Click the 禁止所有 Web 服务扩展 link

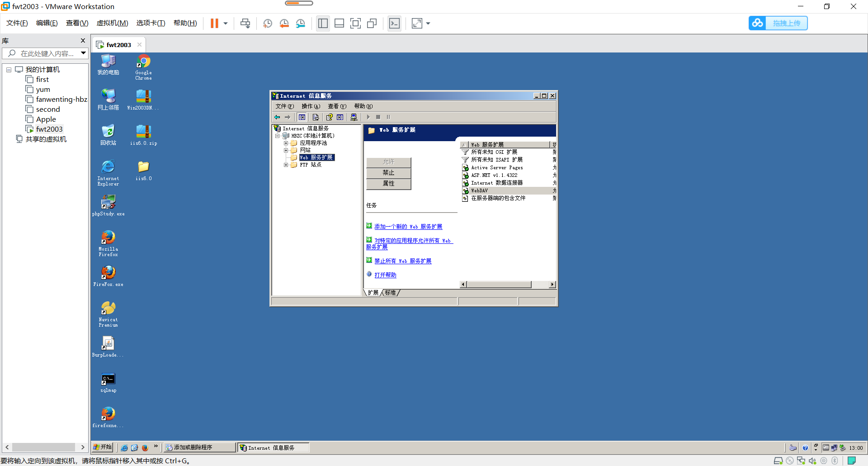[403, 261]
